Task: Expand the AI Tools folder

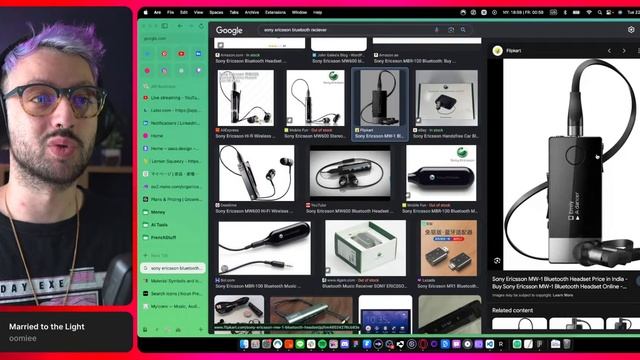Action: click(173, 225)
